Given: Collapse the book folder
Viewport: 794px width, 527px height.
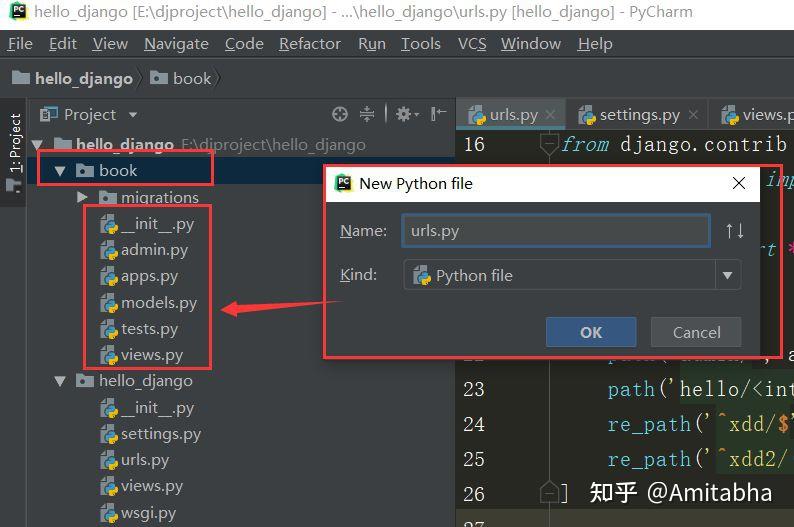Looking at the screenshot, I should tap(60, 171).
